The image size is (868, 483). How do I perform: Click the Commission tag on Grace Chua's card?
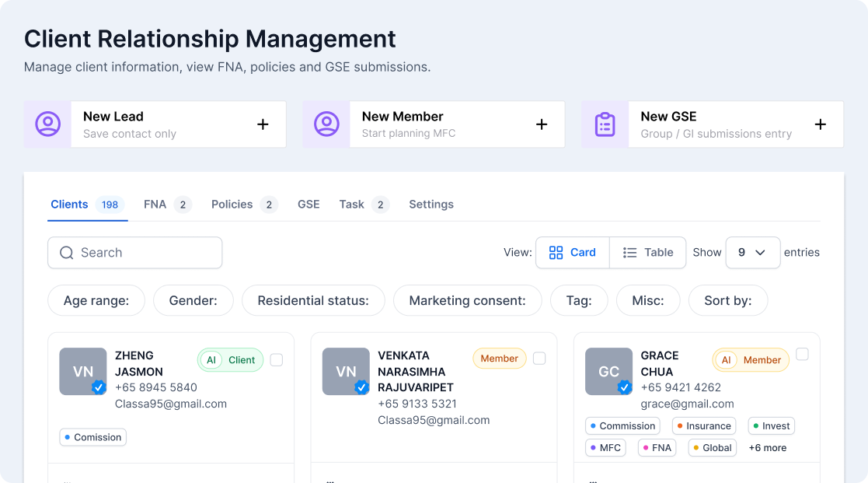(622, 426)
